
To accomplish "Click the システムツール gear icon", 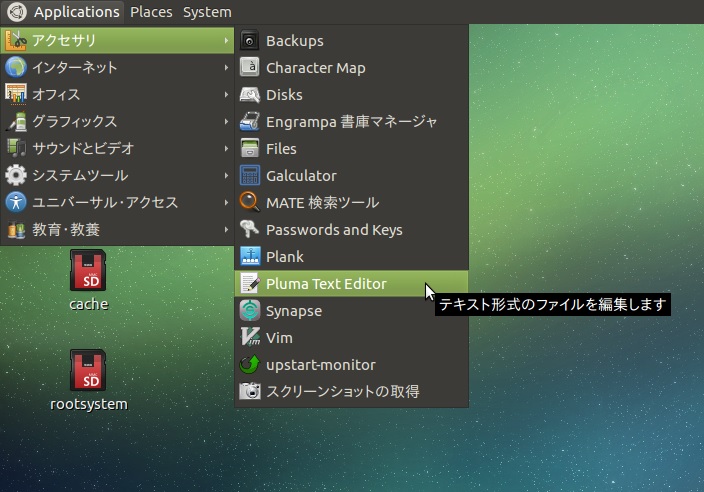I will [16, 175].
